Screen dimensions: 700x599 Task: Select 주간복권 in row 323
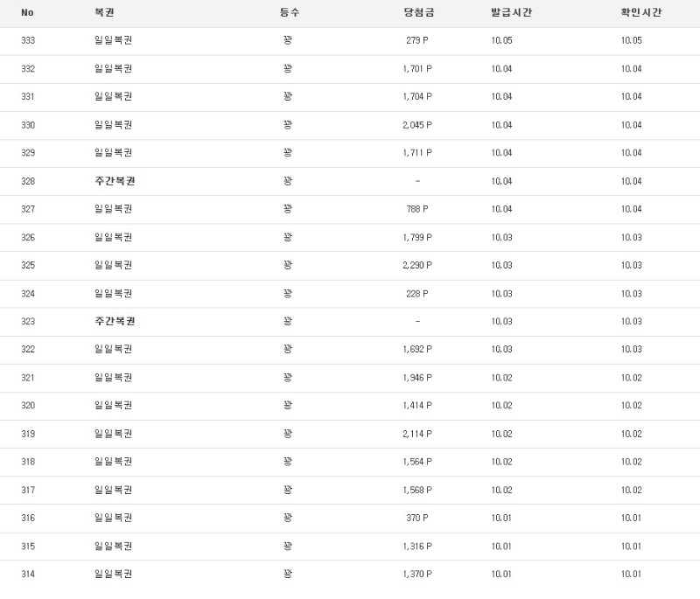115,321
